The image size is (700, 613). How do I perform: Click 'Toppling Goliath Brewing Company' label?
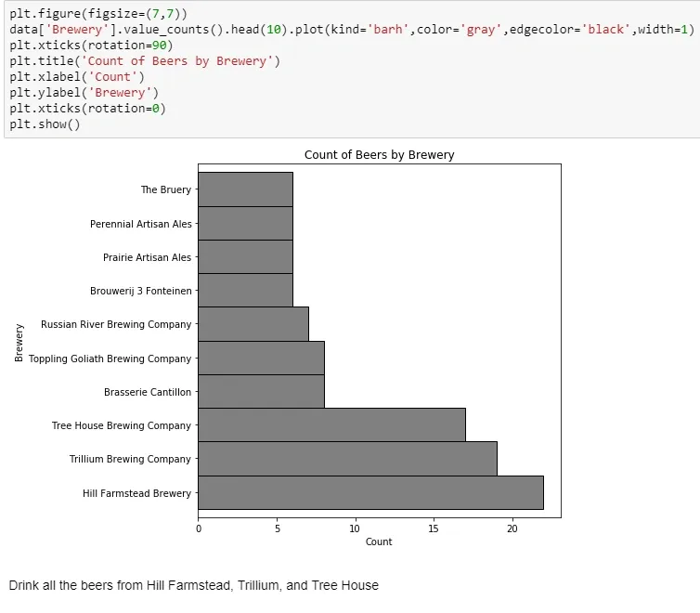coord(110,359)
